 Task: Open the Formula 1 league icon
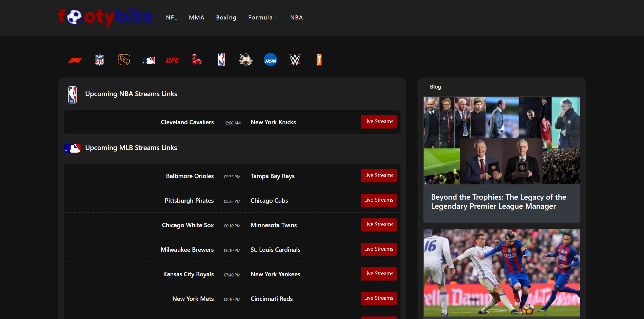coord(75,60)
